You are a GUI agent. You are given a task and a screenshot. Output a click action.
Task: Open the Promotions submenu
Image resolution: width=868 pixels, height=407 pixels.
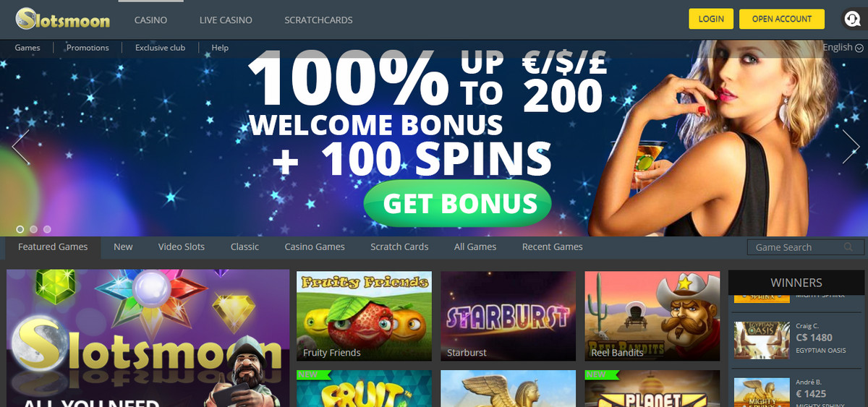pyautogui.click(x=88, y=48)
